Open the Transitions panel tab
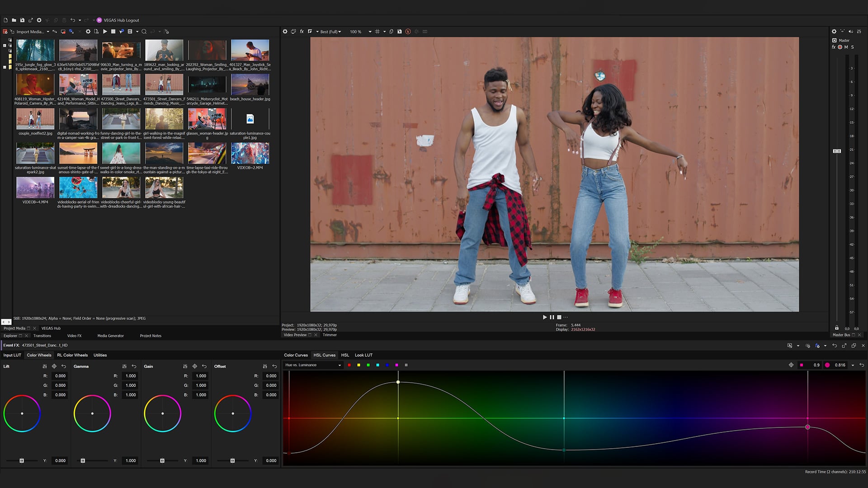868x488 pixels. coord(43,336)
